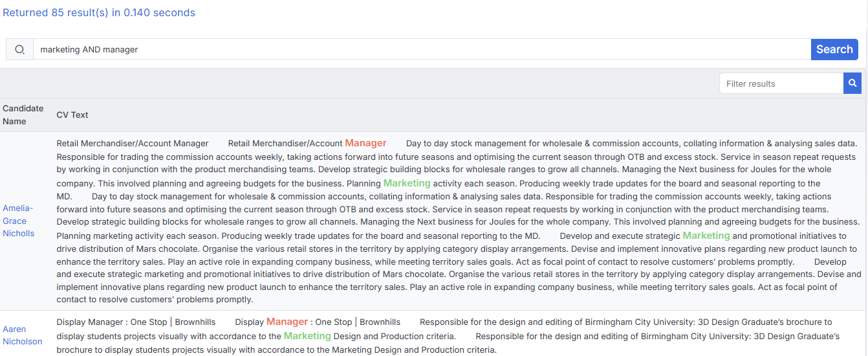Select the CV Text column header
Screen dimensions: 868x356
[72, 115]
